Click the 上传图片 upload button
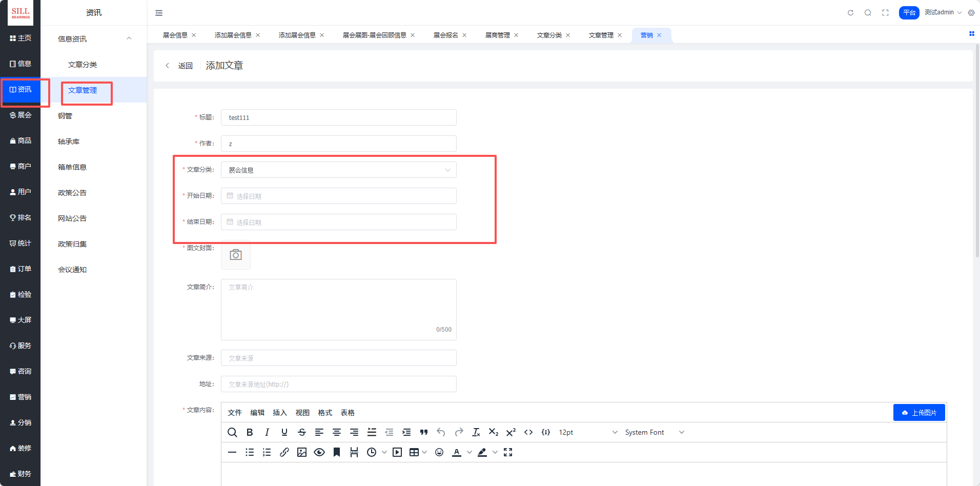This screenshot has height=486, width=980. coord(919,413)
